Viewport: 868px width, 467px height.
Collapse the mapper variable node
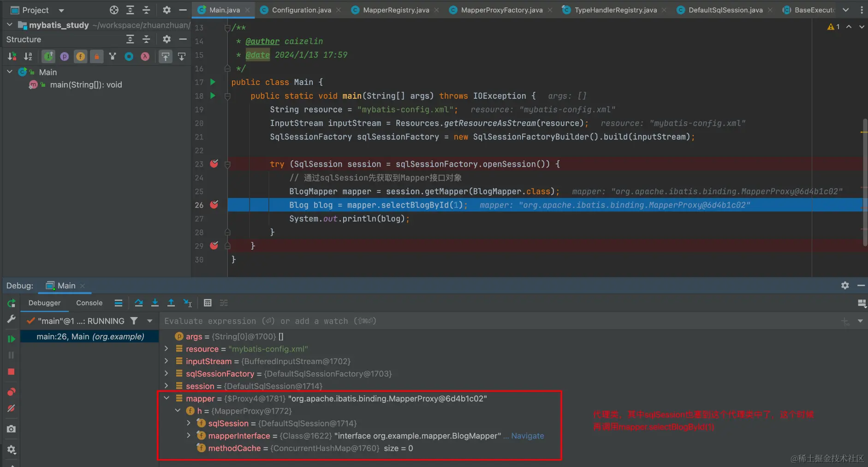(x=166, y=398)
